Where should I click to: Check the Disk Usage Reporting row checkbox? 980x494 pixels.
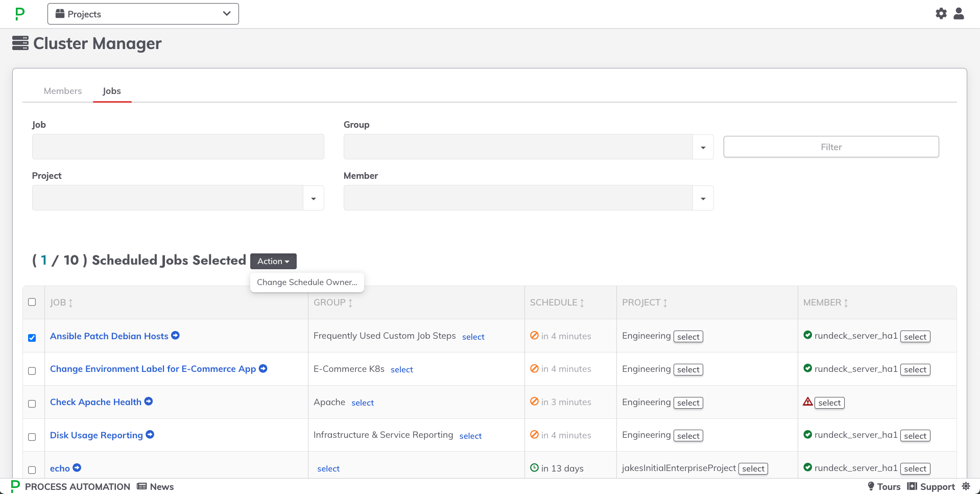pyautogui.click(x=32, y=437)
